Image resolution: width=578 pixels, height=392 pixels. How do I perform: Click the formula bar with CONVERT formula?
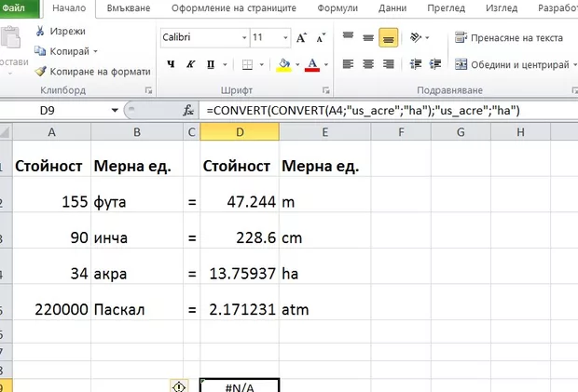pyautogui.click(x=389, y=111)
